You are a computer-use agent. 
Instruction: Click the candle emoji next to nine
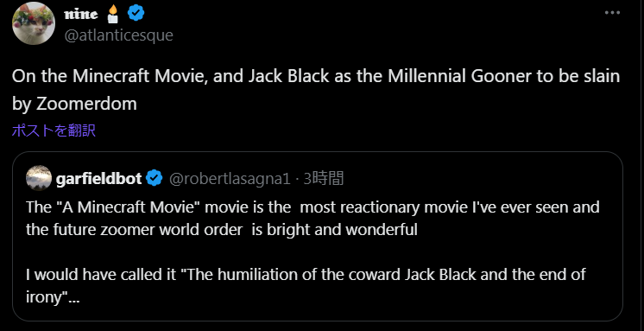pos(112,15)
